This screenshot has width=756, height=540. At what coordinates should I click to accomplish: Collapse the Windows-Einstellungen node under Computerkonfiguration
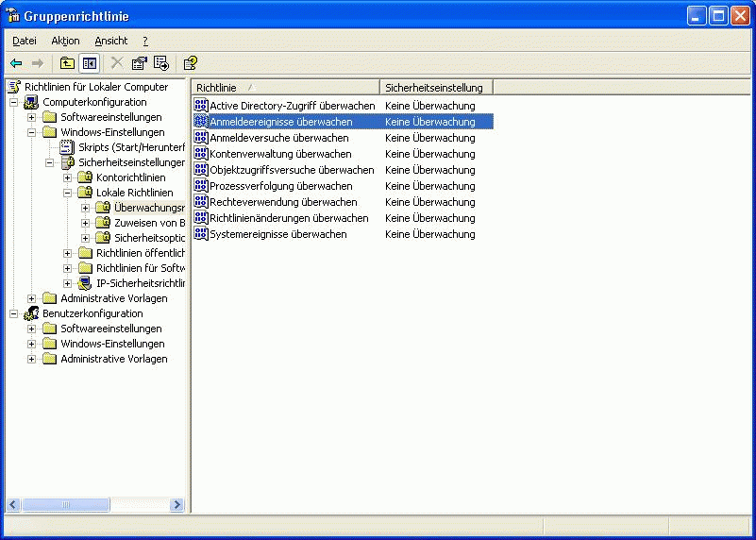(32, 132)
